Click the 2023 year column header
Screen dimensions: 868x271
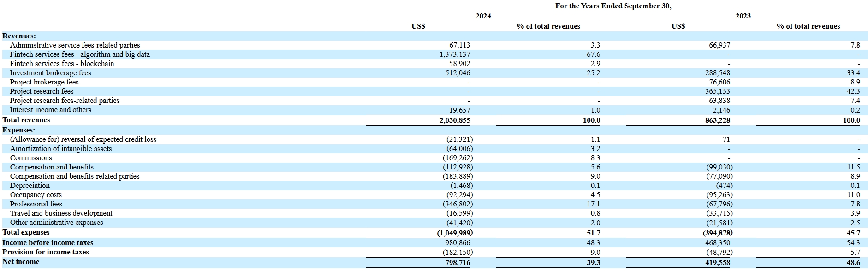click(x=743, y=16)
